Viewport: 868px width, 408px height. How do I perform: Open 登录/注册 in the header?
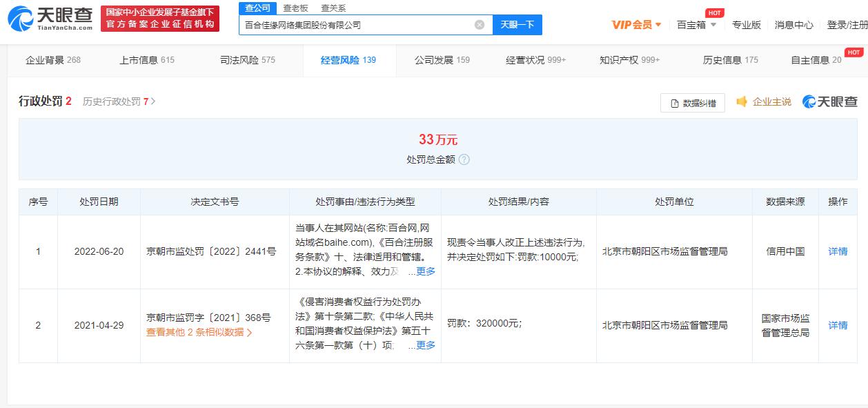click(x=847, y=25)
